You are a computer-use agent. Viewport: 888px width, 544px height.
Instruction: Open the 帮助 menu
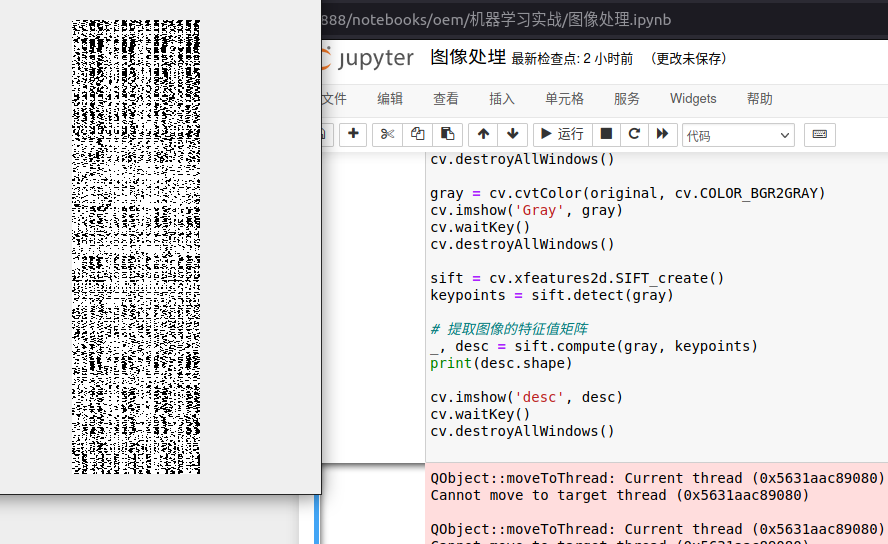click(x=759, y=99)
